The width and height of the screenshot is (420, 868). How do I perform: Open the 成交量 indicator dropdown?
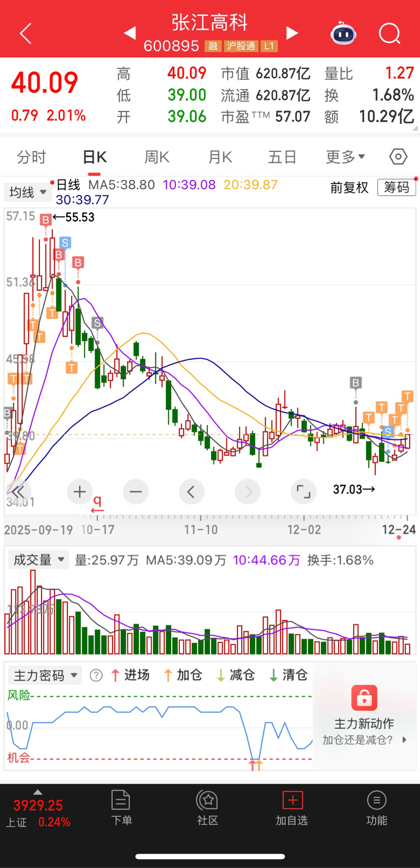[38, 560]
